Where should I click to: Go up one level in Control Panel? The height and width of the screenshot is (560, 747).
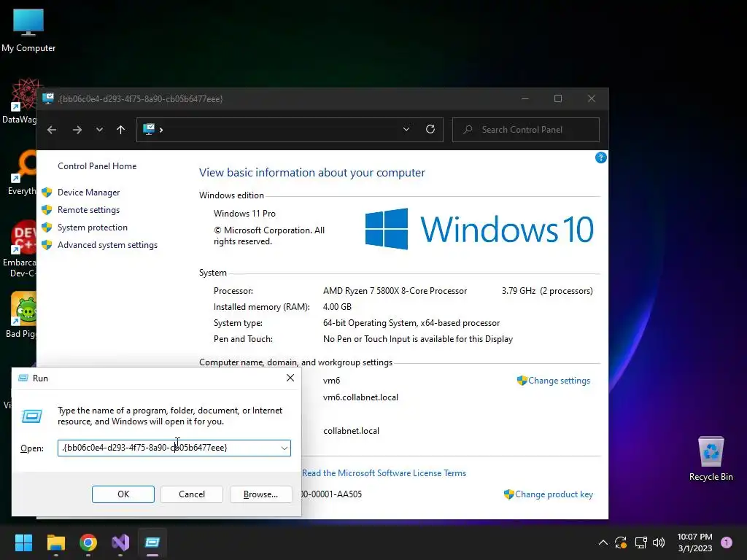[x=120, y=130]
